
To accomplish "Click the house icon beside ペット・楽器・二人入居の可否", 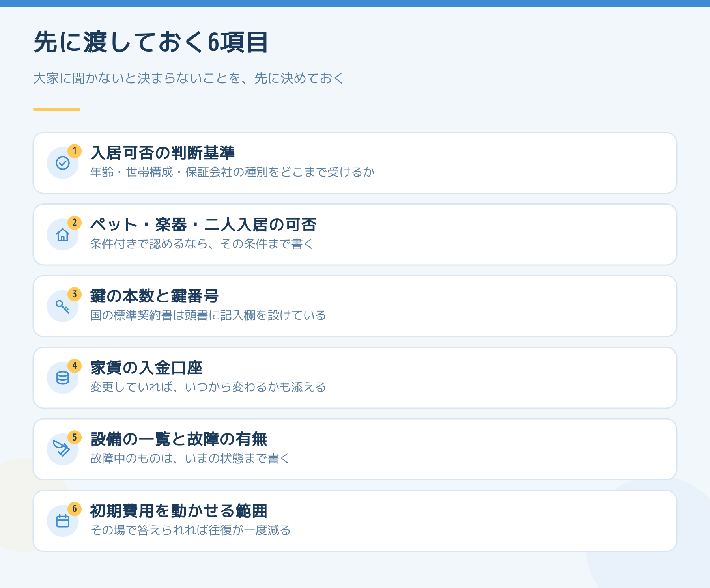I will click(63, 235).
